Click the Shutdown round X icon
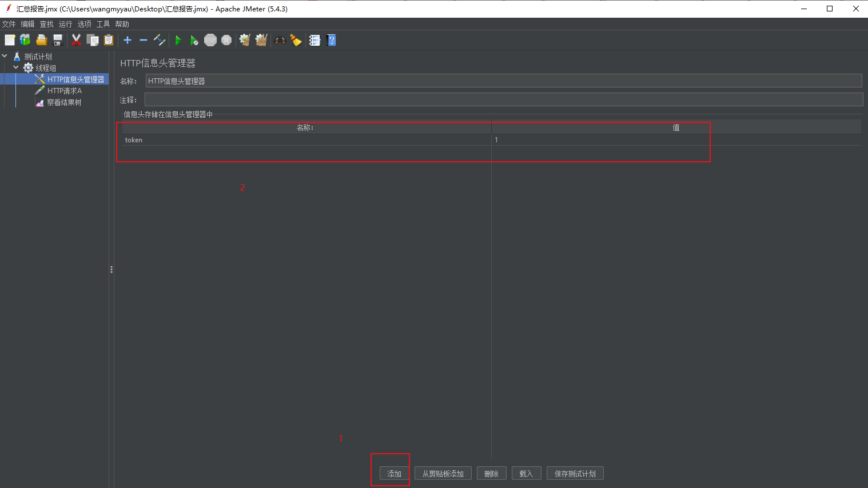This screenshot has height=488, width=868. coord(226,40)
